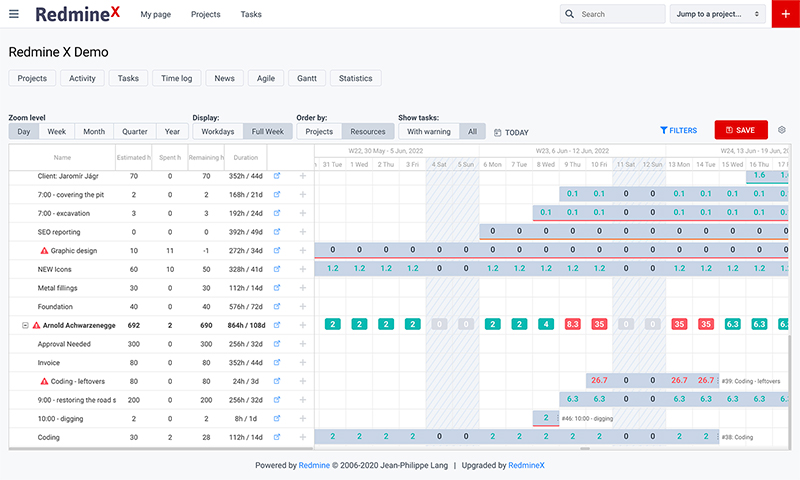Screen dimensions: 800x480
Task: Set zoom level to Week
Action: 57,132
